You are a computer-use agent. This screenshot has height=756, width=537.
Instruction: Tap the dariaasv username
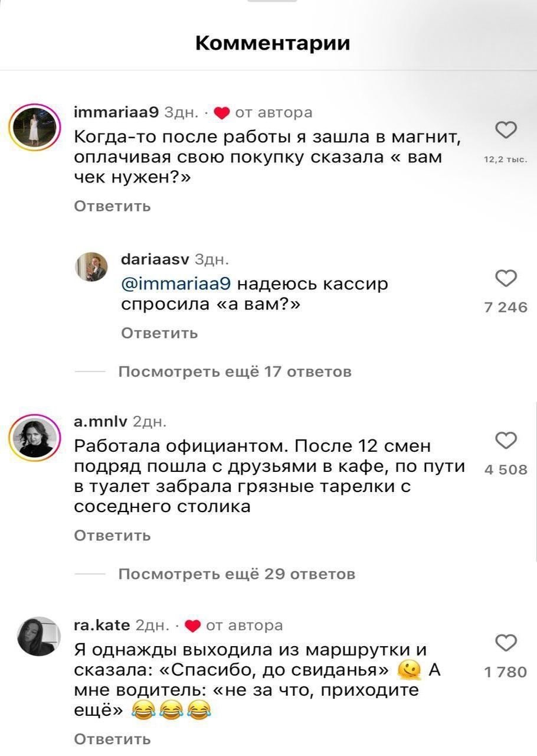coord(155,258)
